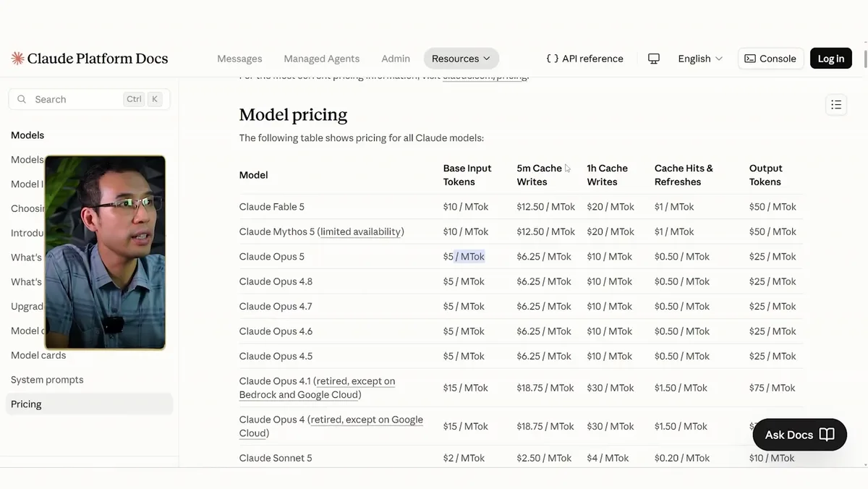Click the 1h Cache Writes column header
Image resolution: width=868 pixels, height=489 pixels.
(607, 175)
